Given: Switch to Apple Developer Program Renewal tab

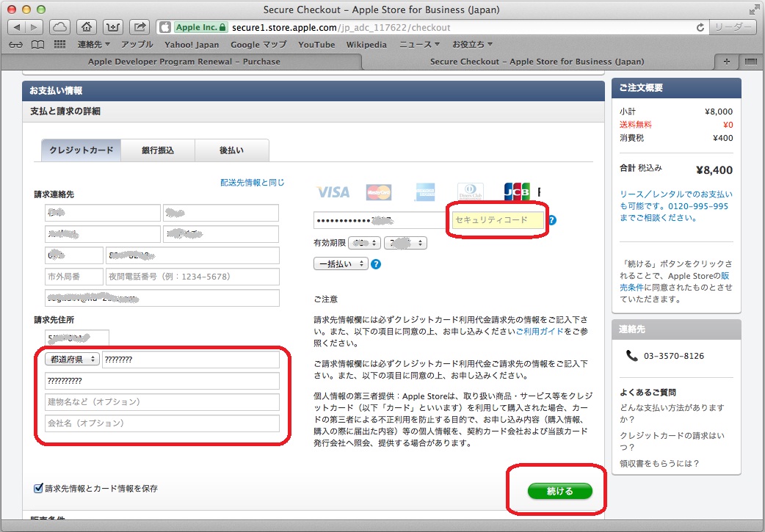Looking at the screenshot, I should (184, 62).
